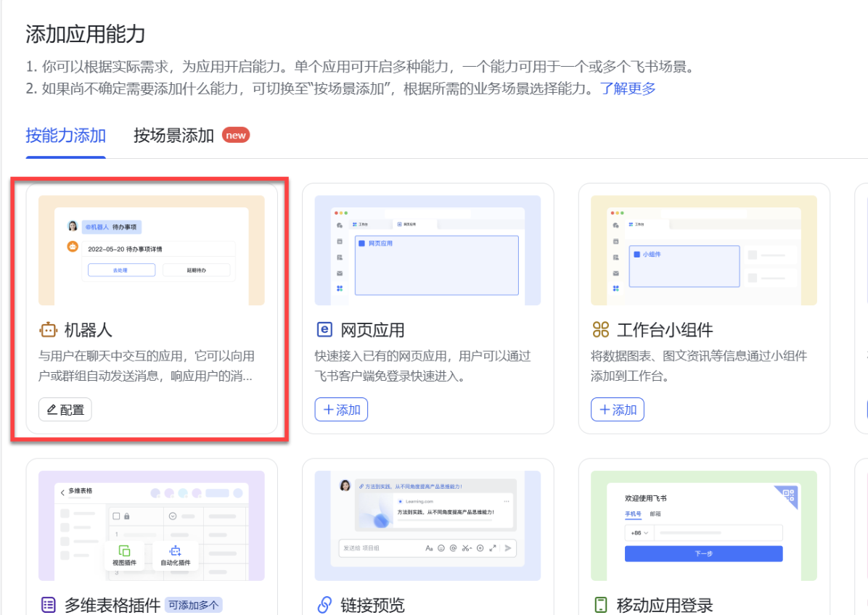Select the 机器人 preview thumbnail
This screenshot has height=615, width=868.
point(152,250)
